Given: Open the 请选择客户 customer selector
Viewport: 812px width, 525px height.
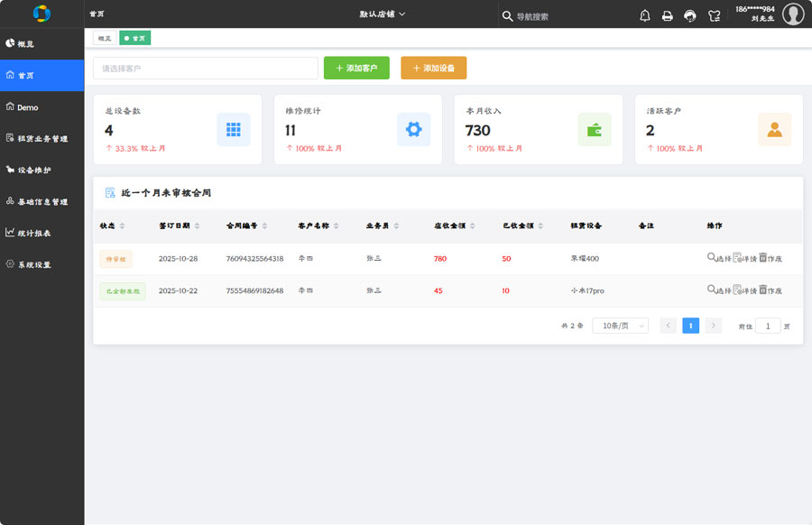Looking at the screenshot, I should click(205, 69).
